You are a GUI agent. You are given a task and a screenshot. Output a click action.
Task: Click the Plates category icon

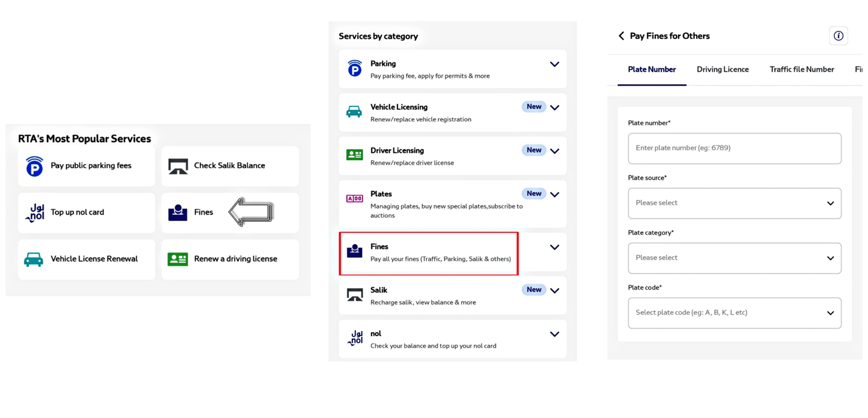[354, 199]
